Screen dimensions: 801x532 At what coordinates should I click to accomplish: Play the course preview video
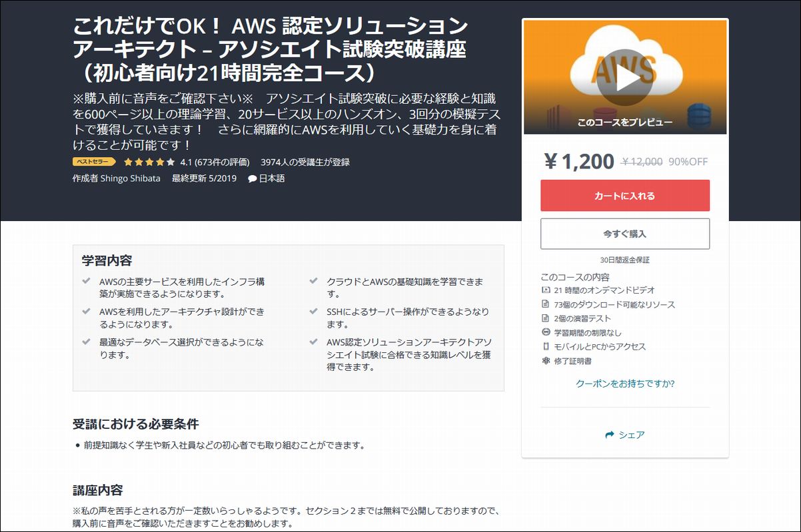pos(624,77)
